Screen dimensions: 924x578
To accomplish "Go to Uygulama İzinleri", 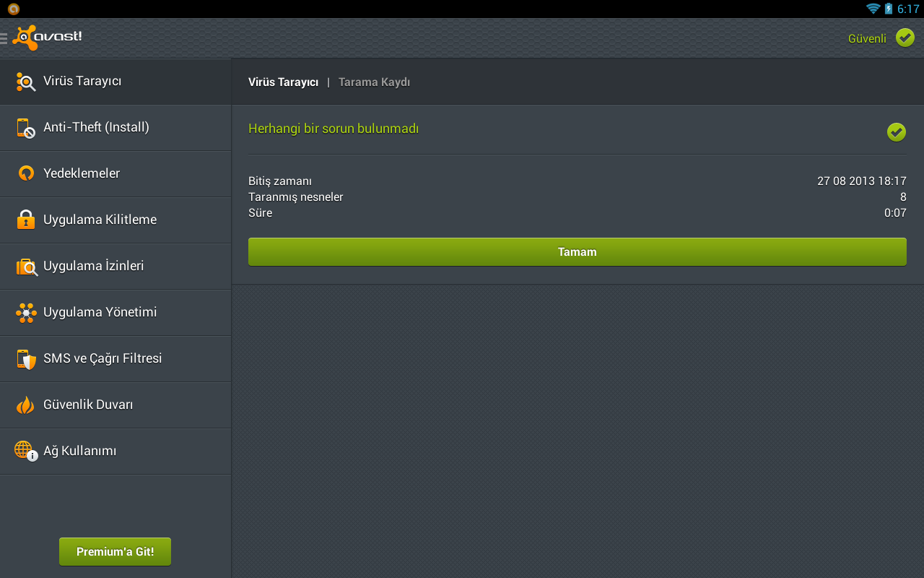I will click(115, 267).
